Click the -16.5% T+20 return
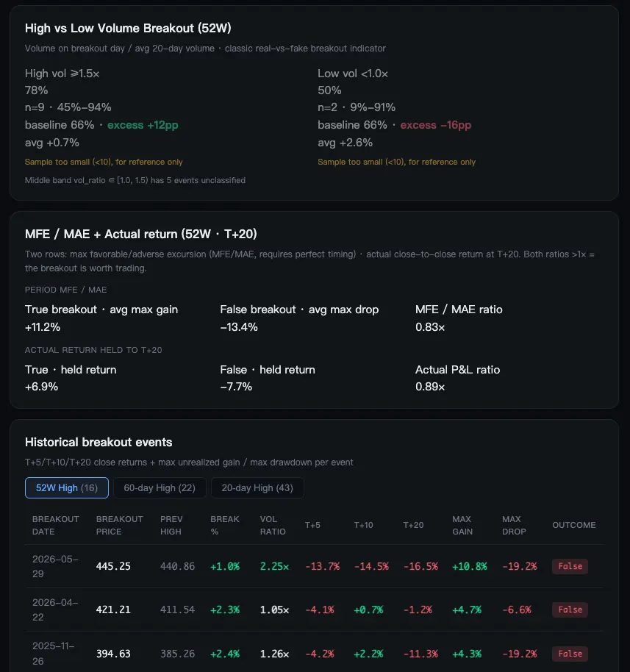Viewport: 630px width, 672px height. click(x=420, y=566)
